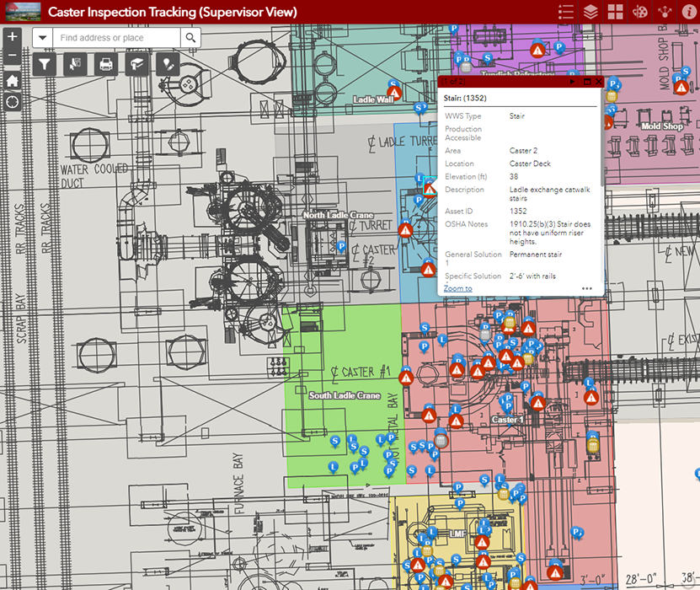Show next feature in popup
Image resolution: width=700 pixels, height=590 pixels.
[573, 82]
